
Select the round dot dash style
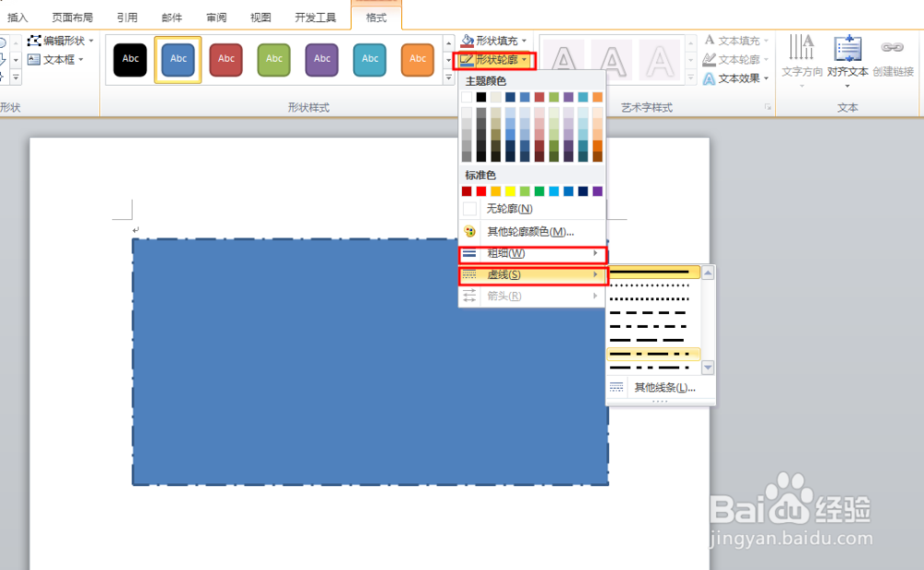653,285
